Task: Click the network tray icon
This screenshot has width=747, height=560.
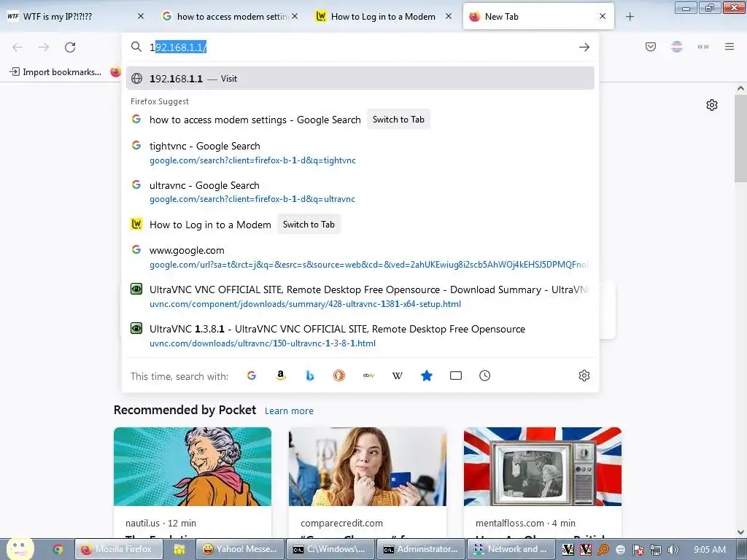Action: [x=656, y=550]
